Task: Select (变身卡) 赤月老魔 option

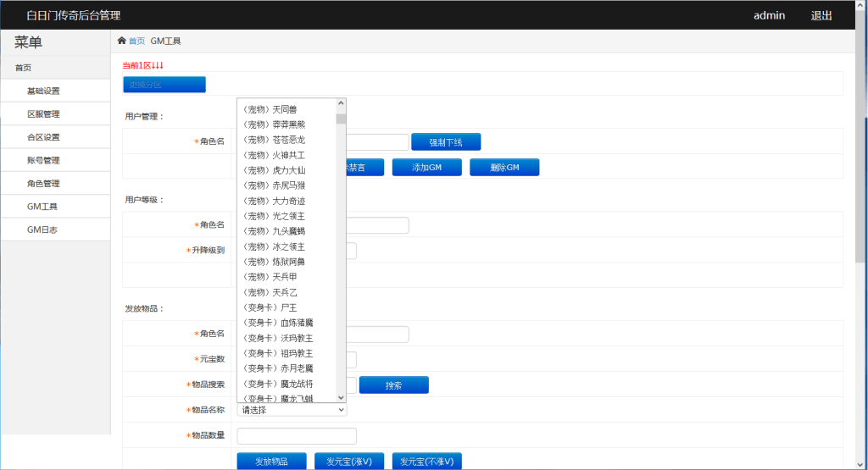Action: click(x=278, y=368)
